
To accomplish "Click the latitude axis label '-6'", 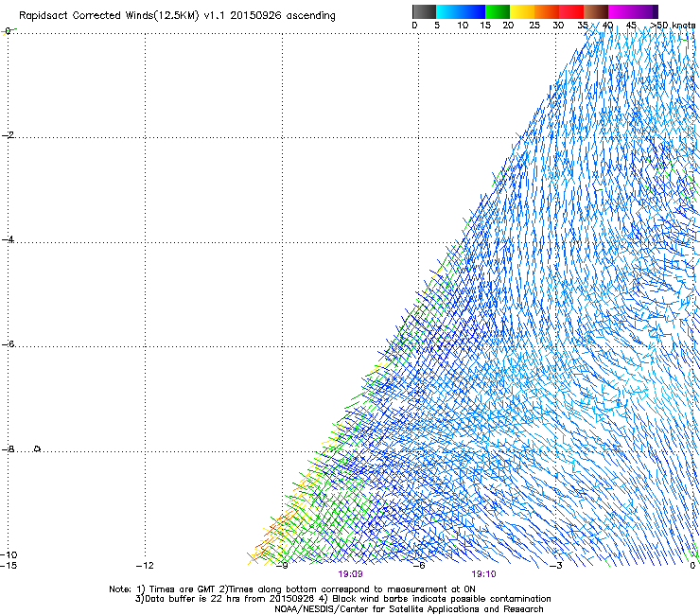I will pos(8,344).
